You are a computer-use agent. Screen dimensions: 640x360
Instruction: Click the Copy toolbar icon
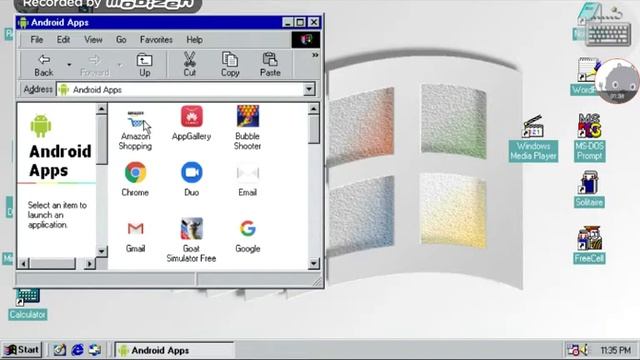coord(230,65)
